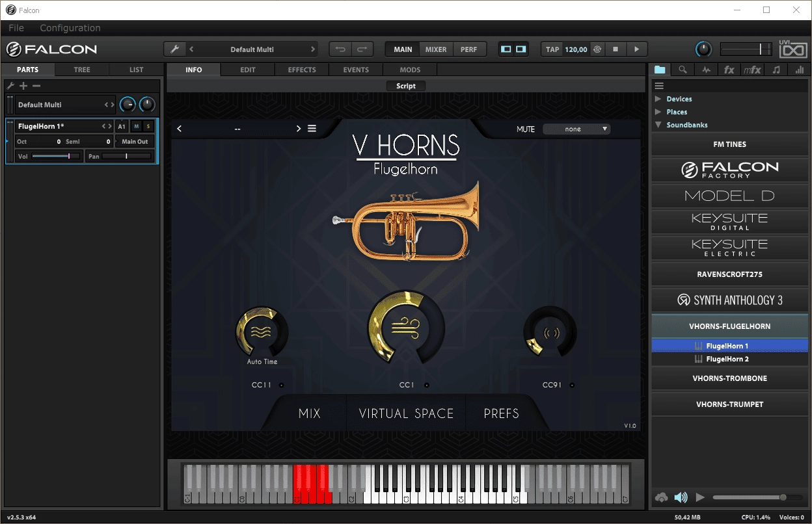Solo the FlugelHorn 1 part

(x=148, y=126)
